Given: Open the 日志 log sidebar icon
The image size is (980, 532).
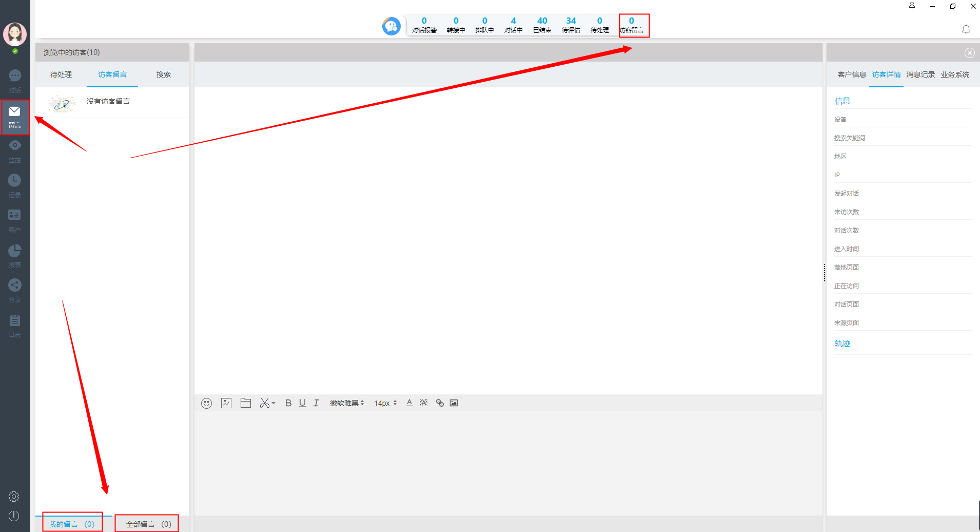Looking at the screenshot, I should [x=15, y=326].
